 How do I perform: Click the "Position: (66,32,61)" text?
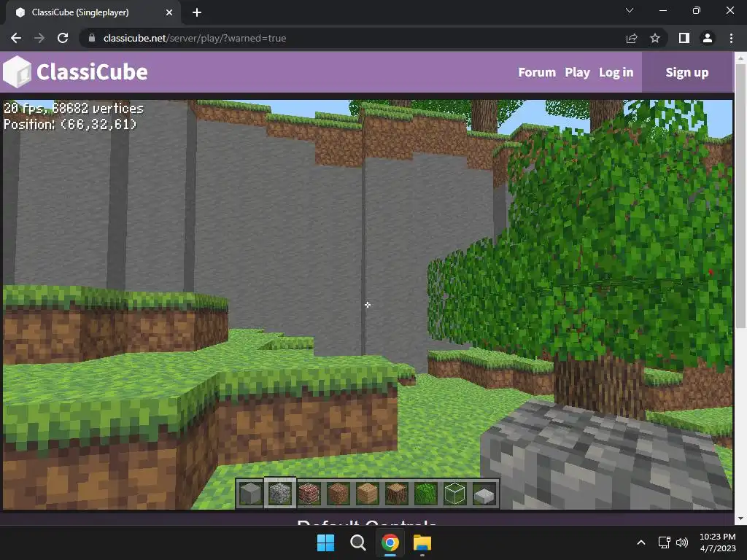click(x=70, y=124)
